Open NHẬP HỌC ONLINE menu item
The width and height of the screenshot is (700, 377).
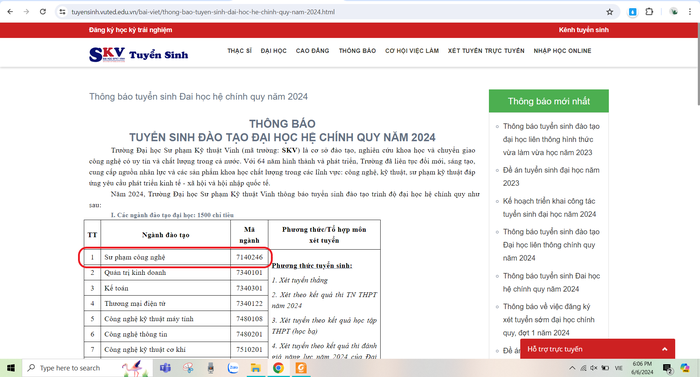click(x=562, y=51)
